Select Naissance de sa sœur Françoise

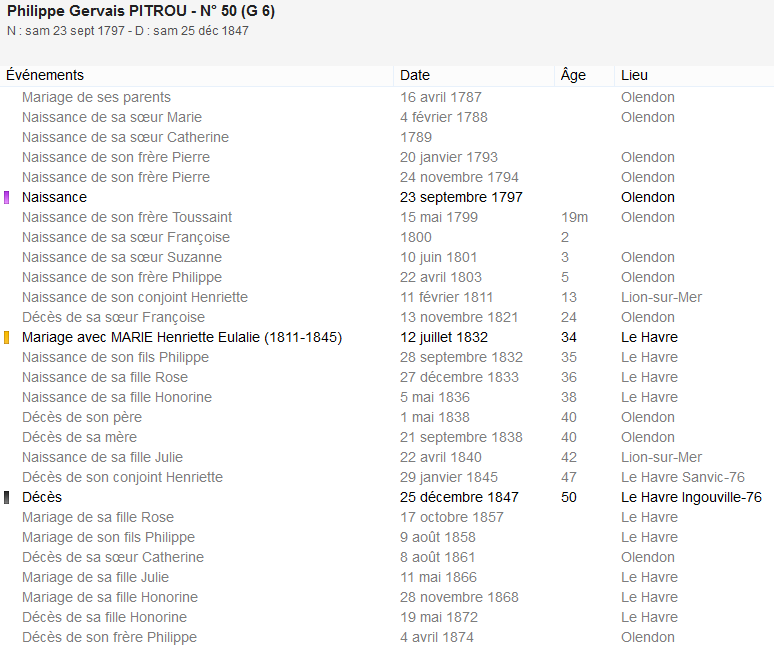tap(387, 237)
